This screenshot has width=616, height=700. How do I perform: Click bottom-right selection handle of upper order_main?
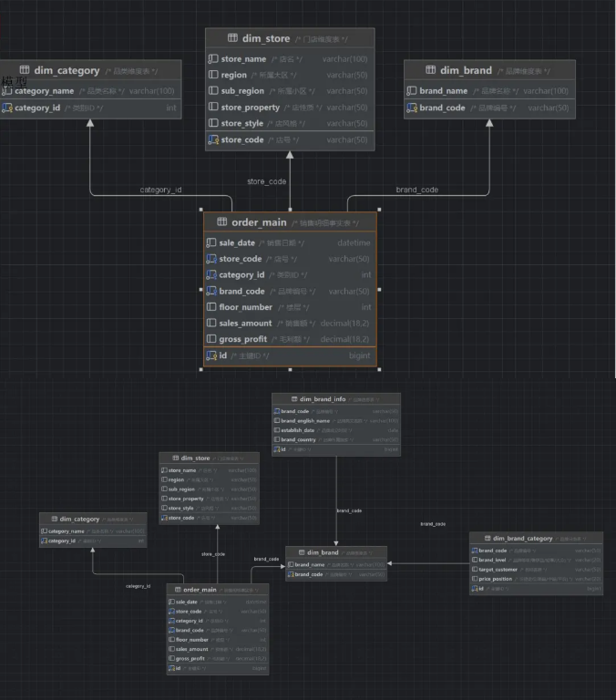click(x=378, y=369)
